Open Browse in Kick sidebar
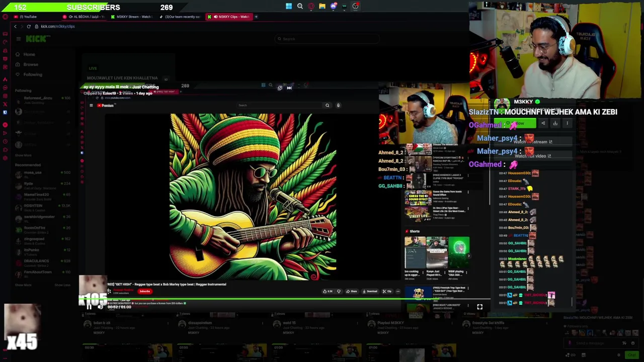 pyautogui.click(x=30, y=64)
